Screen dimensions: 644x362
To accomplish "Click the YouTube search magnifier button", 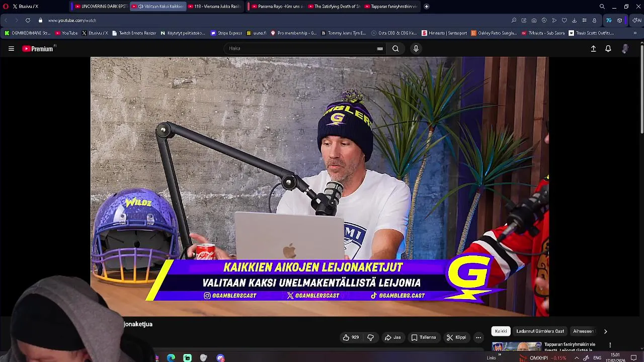I will click(395, 49).
